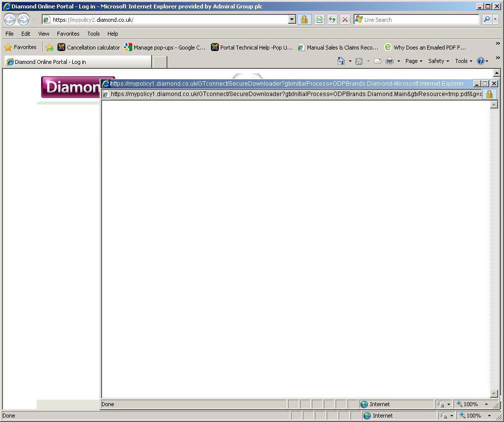
Task: Open recent pages dropdown beside Forward button
Action: click(x=34, y=20)
